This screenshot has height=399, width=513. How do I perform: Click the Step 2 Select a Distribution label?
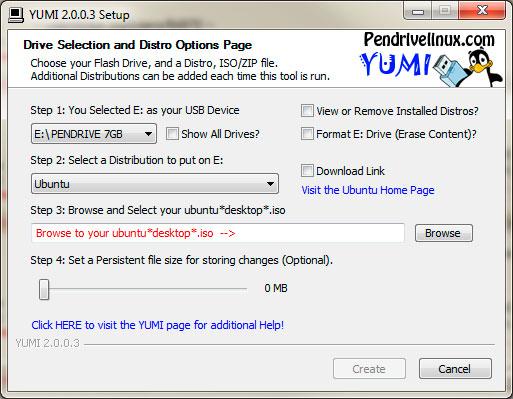coord(127,160)
